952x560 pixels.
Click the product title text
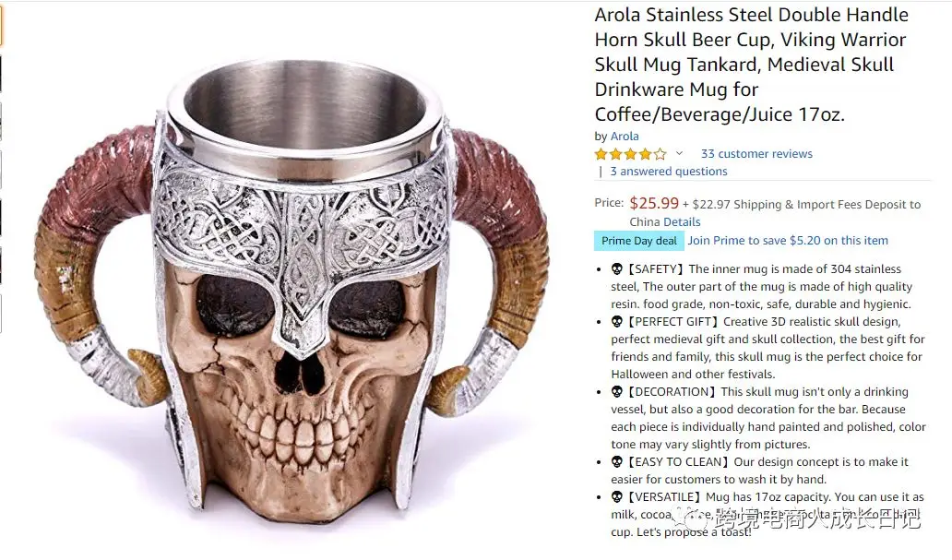[x=752, y=65]
